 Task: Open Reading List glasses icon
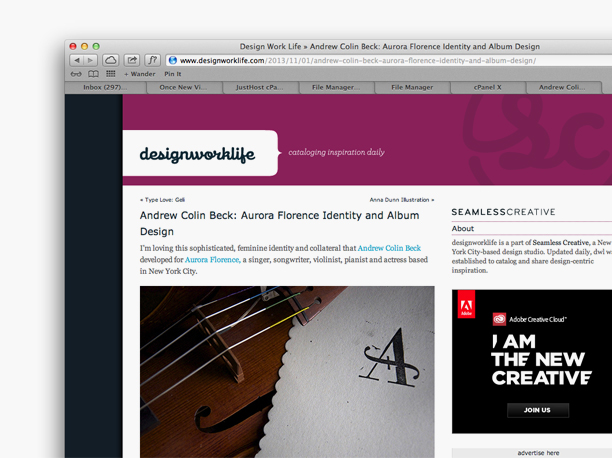[x=76, y=74]
